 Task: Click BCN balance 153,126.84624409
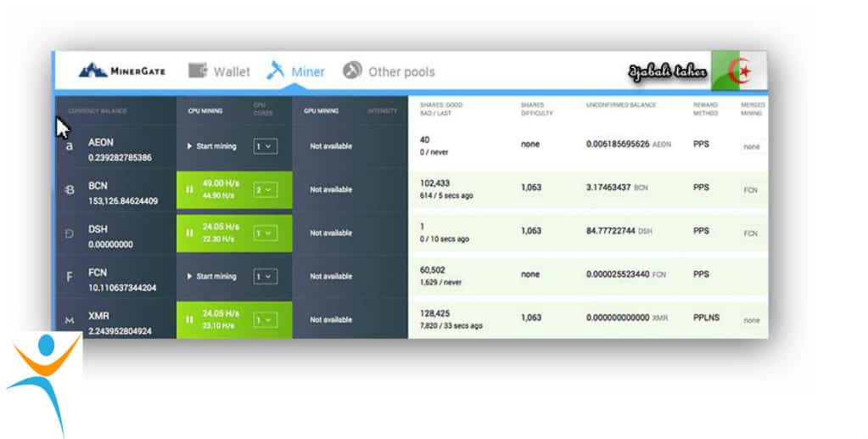[x=123, y=201]
